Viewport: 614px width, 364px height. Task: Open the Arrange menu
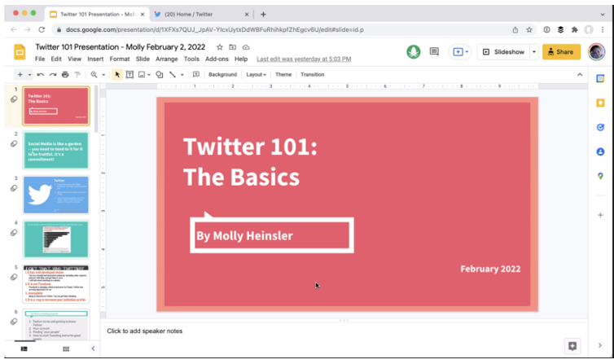[166, 59]
